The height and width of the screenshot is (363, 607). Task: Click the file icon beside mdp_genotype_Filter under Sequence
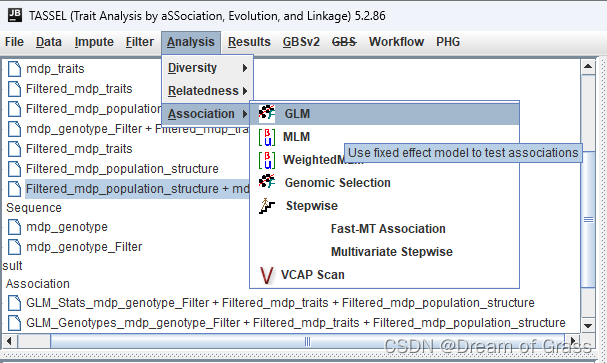pos(14,247)
